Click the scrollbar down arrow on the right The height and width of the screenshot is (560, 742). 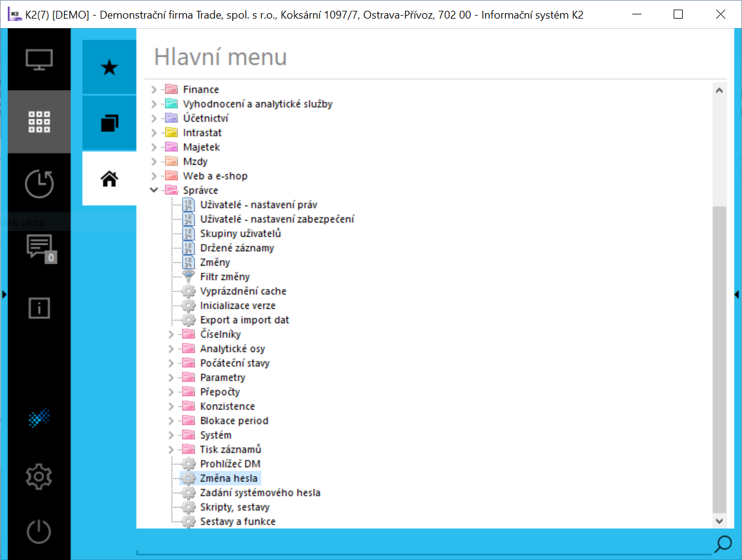coord(718,521)
